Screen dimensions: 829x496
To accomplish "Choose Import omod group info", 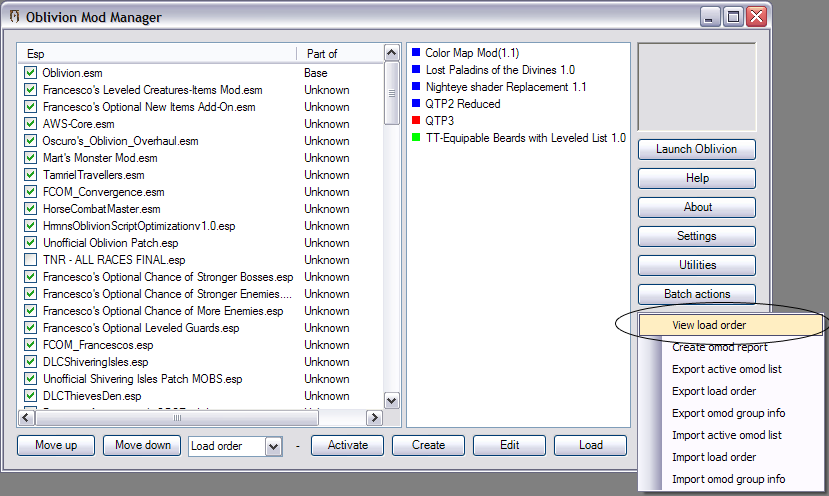I will coord(731,479).
